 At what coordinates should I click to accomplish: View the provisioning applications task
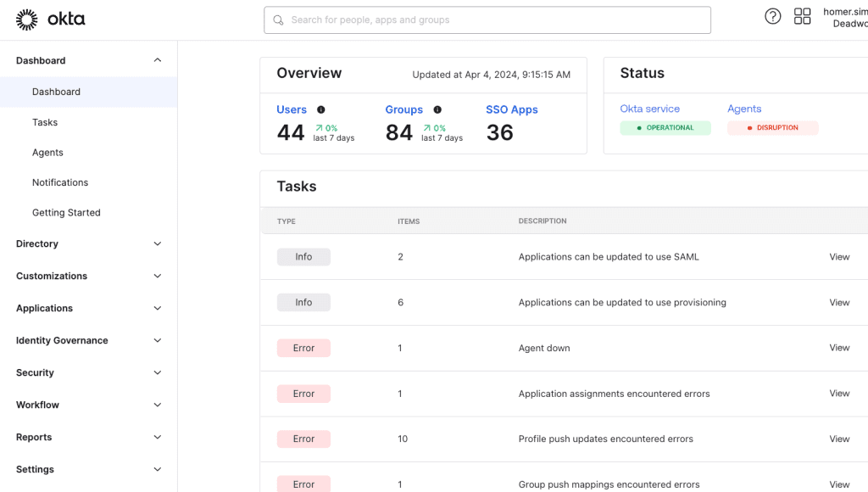tap(839, 302)
